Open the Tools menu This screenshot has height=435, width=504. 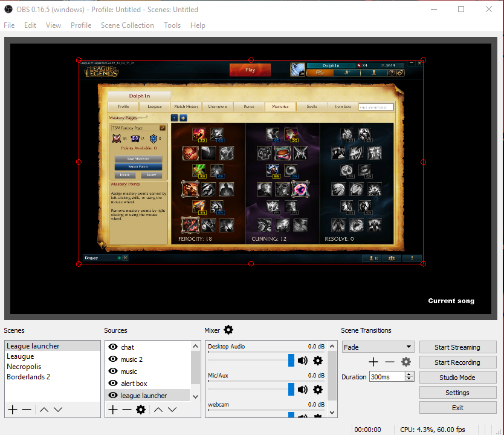(x=172, y=25)
